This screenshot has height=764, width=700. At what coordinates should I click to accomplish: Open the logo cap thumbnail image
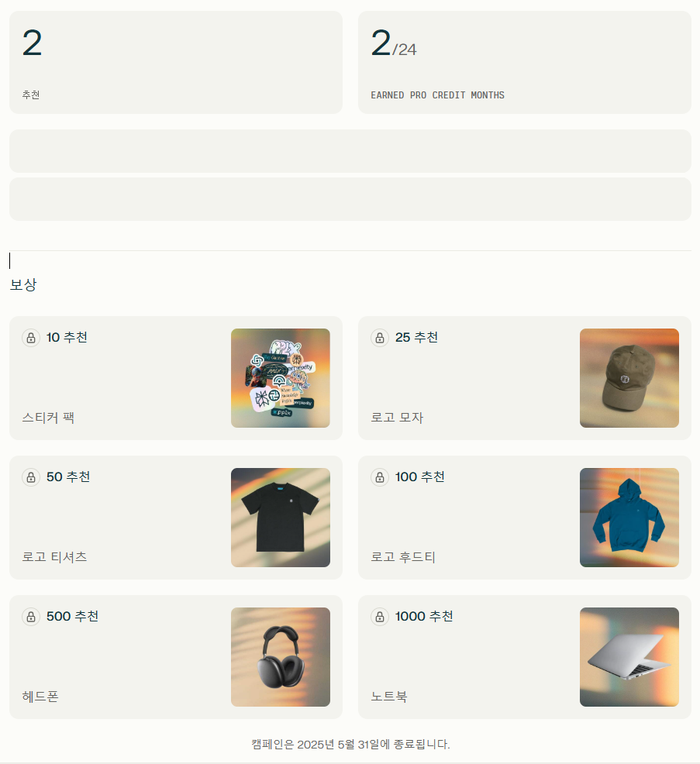[x=629, y=378]
